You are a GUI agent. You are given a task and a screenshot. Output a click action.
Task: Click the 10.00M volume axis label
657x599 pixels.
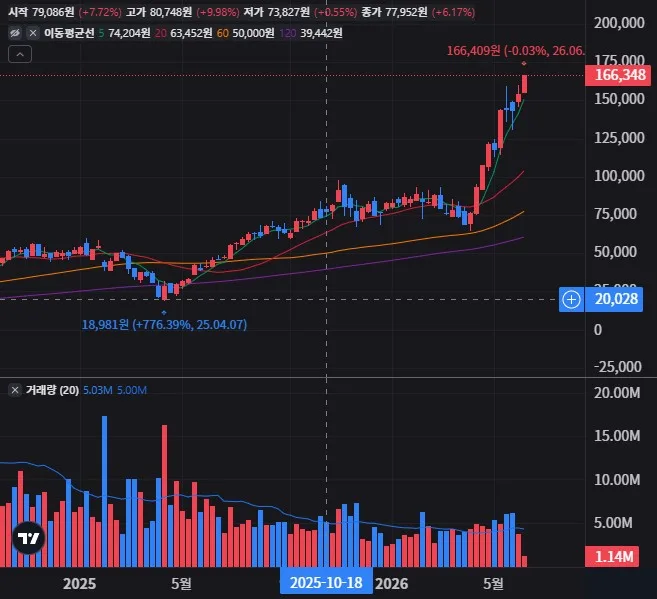tap(617, 479)
